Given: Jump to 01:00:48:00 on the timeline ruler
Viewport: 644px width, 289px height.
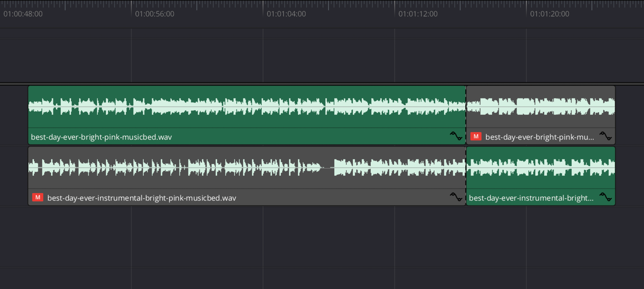Looking at the screenshot, I should click(x=23, y=14).
